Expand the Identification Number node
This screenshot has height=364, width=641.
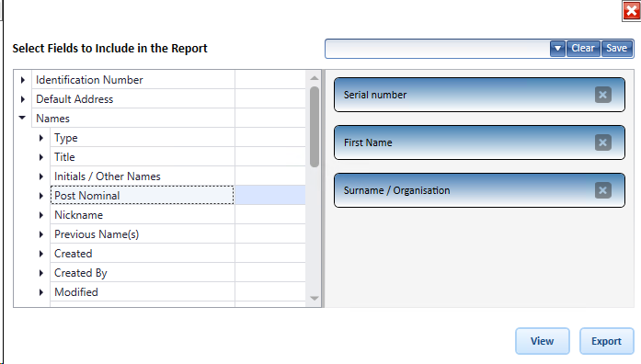point(23,80)
